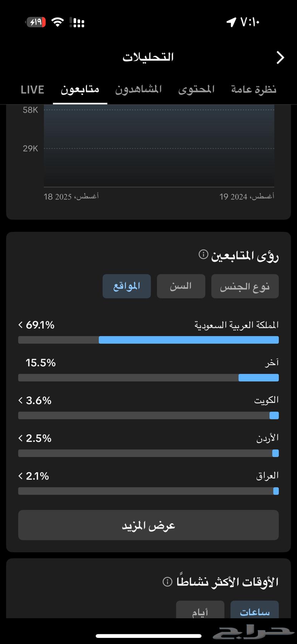Tap the الأردن percentage progress bar
Screen dimensions: 297x644
[x=148, y=453]
